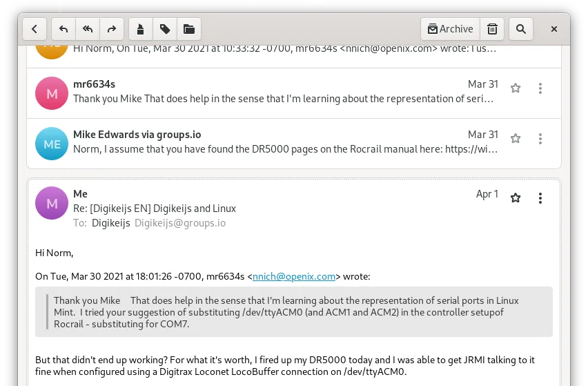588x386 pixels.
Task: Expand the collapsed mr6634s message
Action: point(294,93)
